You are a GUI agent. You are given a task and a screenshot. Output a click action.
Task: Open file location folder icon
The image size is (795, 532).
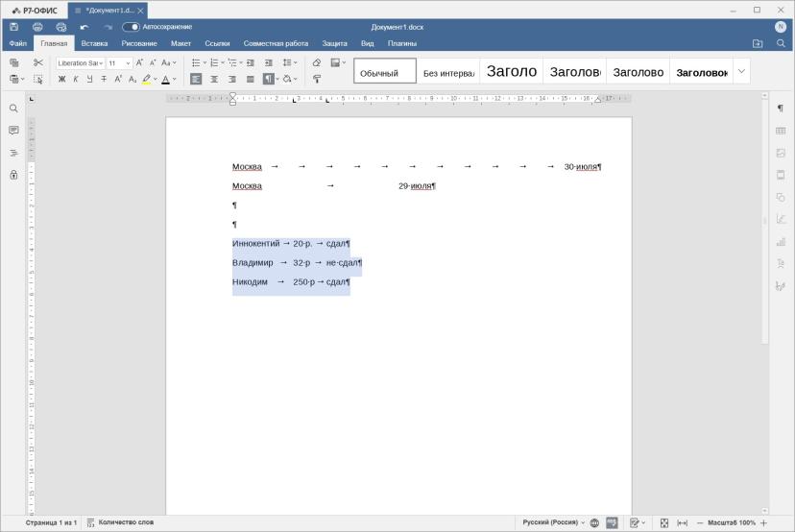point(758,43)
